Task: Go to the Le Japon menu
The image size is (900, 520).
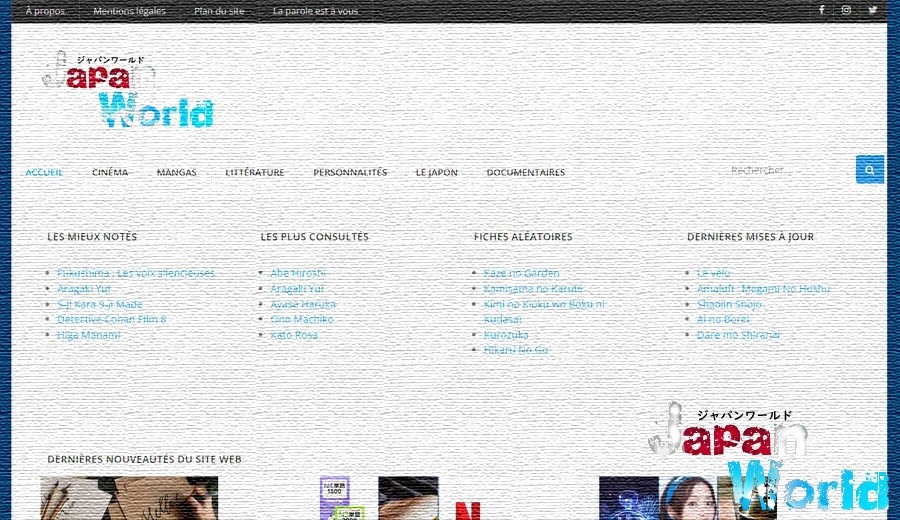Action: [x=436, y=173]
